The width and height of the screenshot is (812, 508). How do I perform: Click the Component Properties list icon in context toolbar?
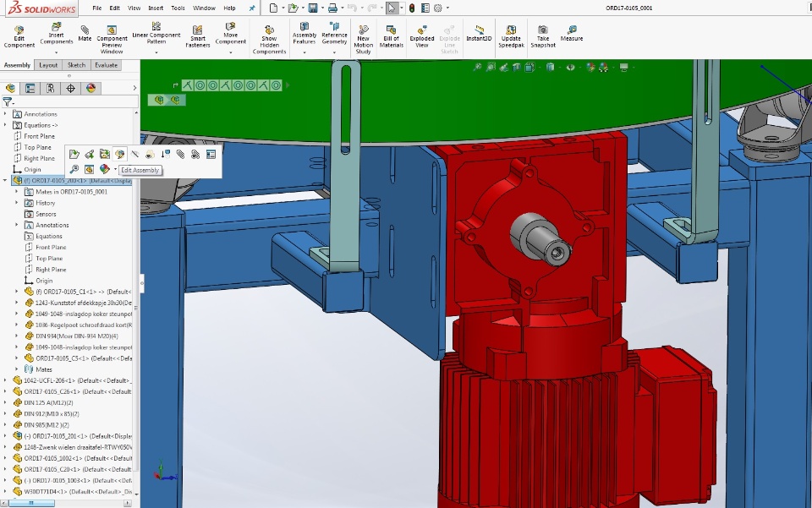[x=211, y=154]
